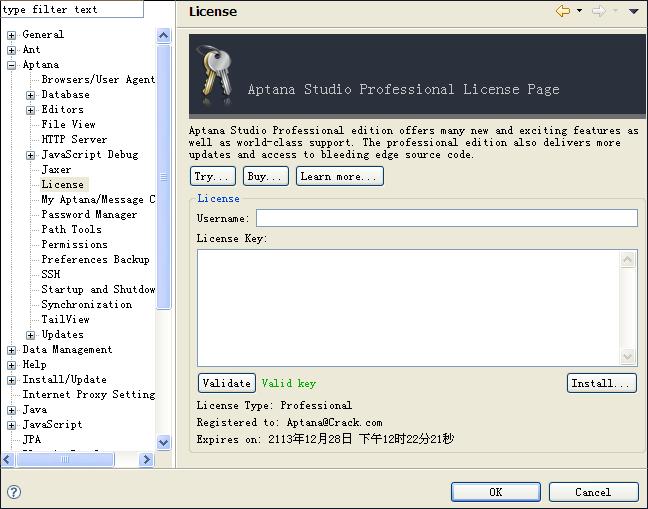648x509 pixels.
Task: Select the JPA tree item
Action: click(x=31, y=440)
